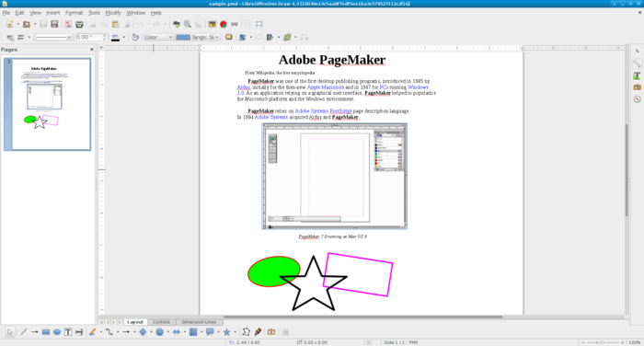Screen dimensions: 644x346
Task: Select the Rectangle drawing tool
Action: 46,332
